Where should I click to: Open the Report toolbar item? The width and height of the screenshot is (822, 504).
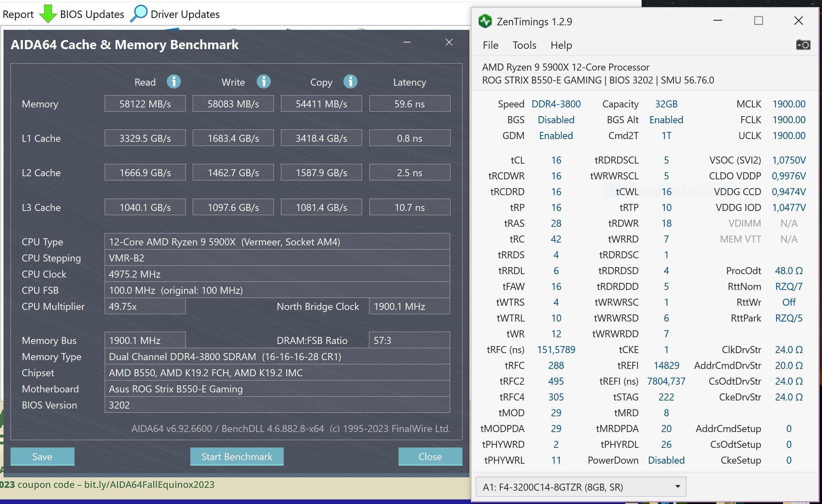coord(18,14)
